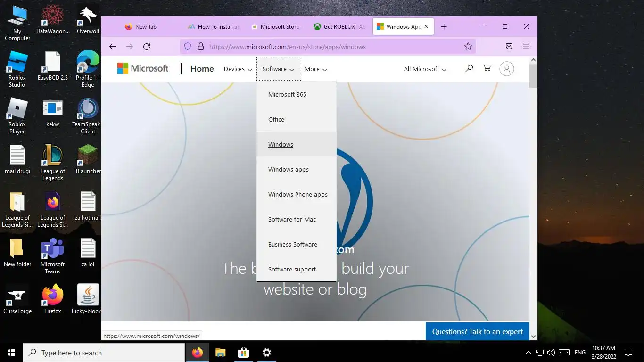Open File Explorer from the taskbar
This screenshot has height=362, width=644.
221,353
